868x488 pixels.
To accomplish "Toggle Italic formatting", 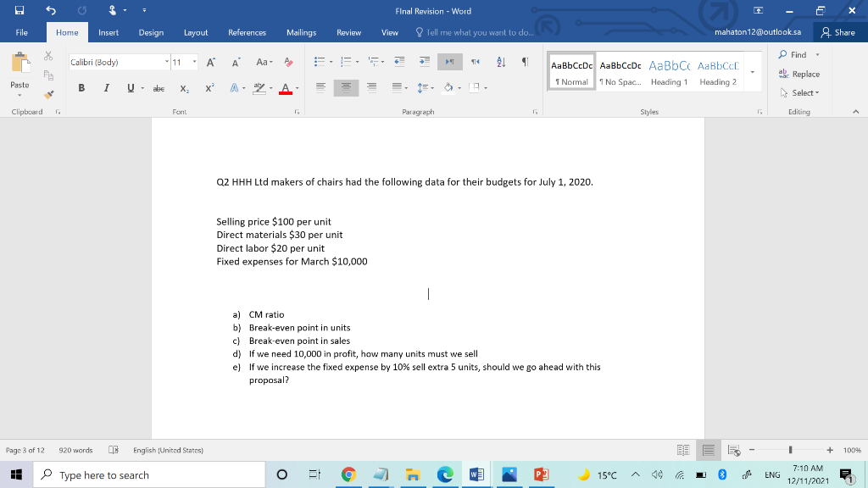I will (107, 87).
